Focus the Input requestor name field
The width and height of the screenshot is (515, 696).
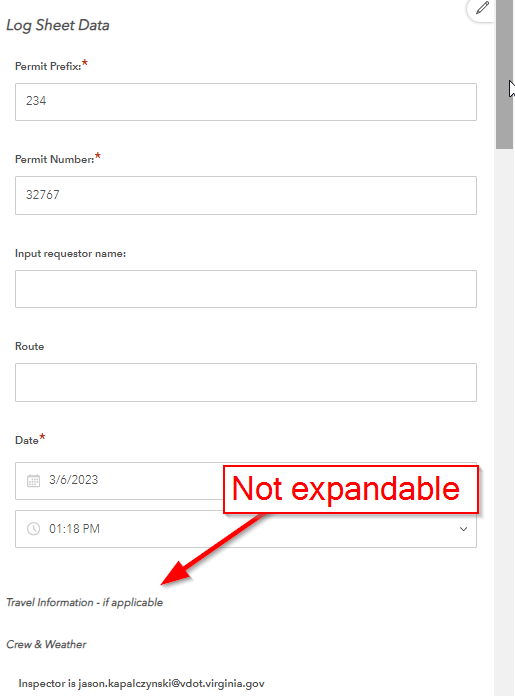pyautogui.click(x=246, y=289)
